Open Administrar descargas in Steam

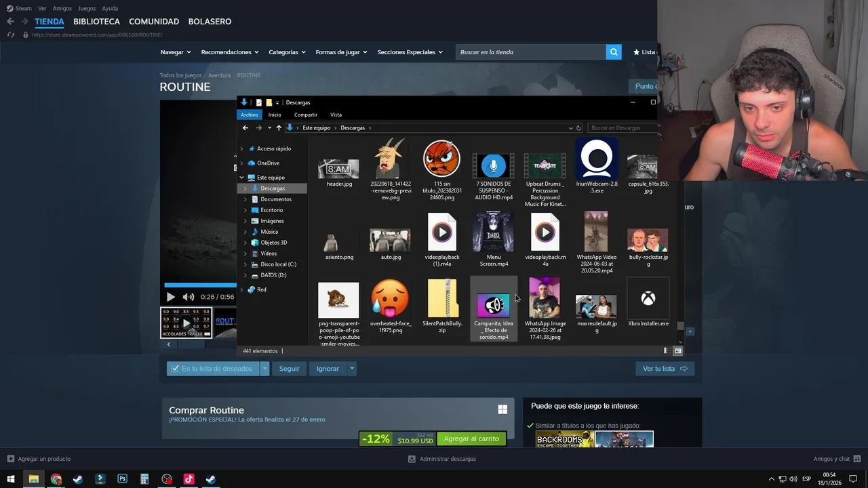(441, 459)
